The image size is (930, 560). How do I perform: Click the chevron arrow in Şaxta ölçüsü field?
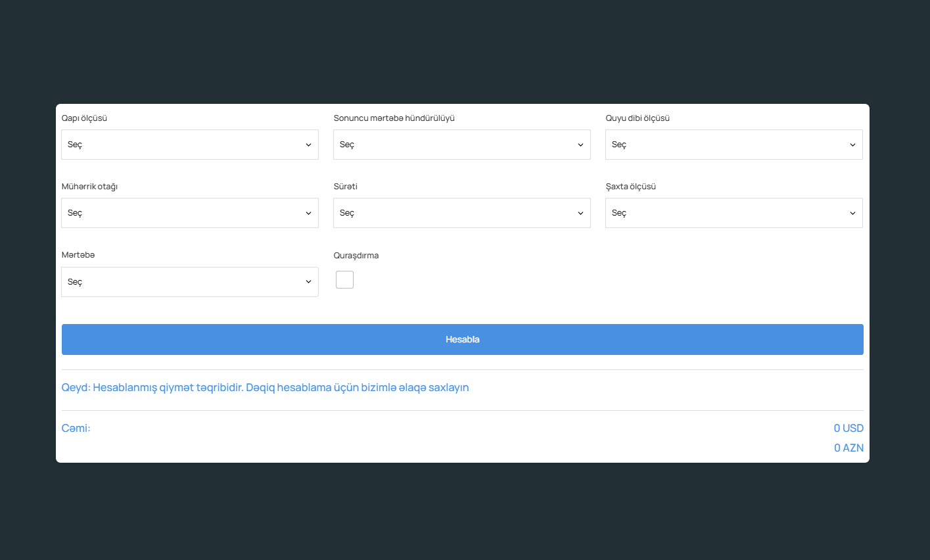coord(852,213)
